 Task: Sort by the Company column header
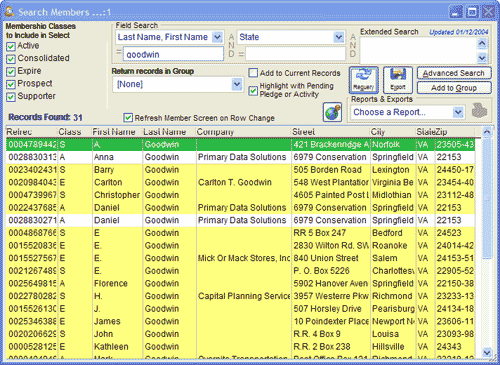(243, 132)
